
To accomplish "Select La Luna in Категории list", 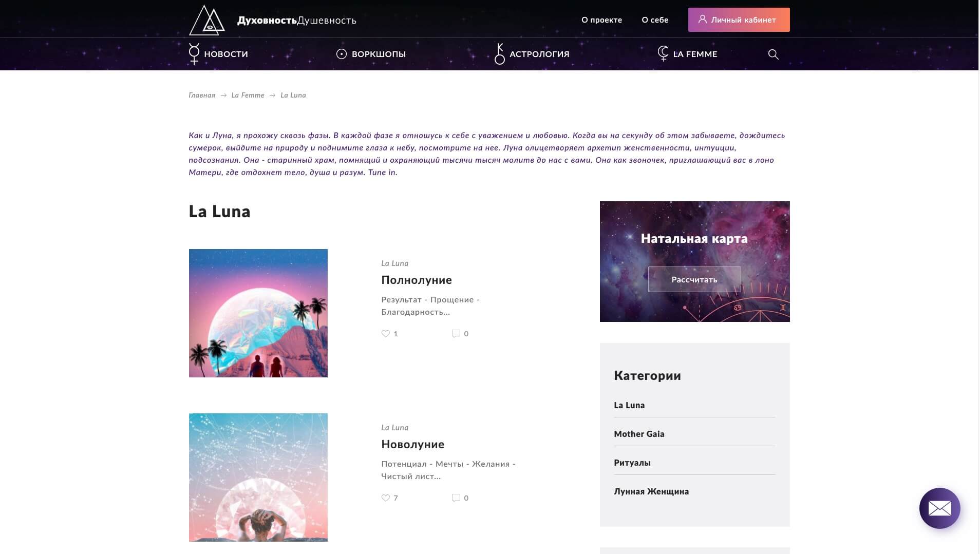I will point(629,405).
